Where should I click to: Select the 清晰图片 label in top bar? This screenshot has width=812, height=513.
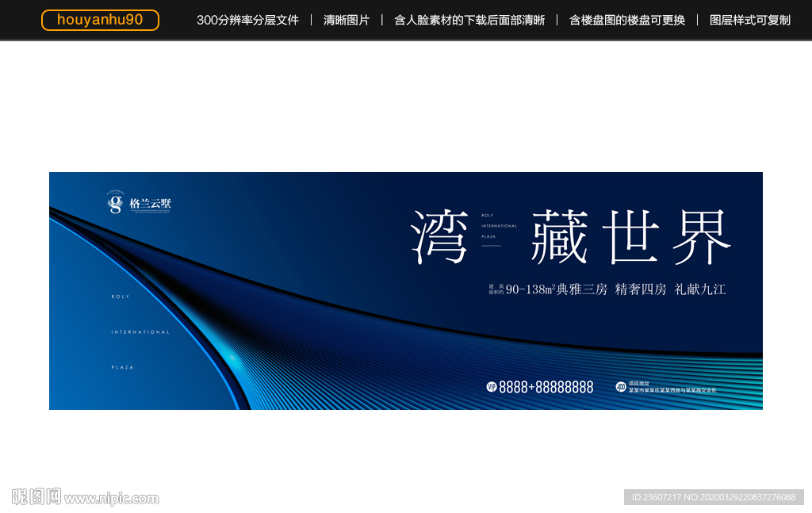pyautogui.click(x=347, y=20)
